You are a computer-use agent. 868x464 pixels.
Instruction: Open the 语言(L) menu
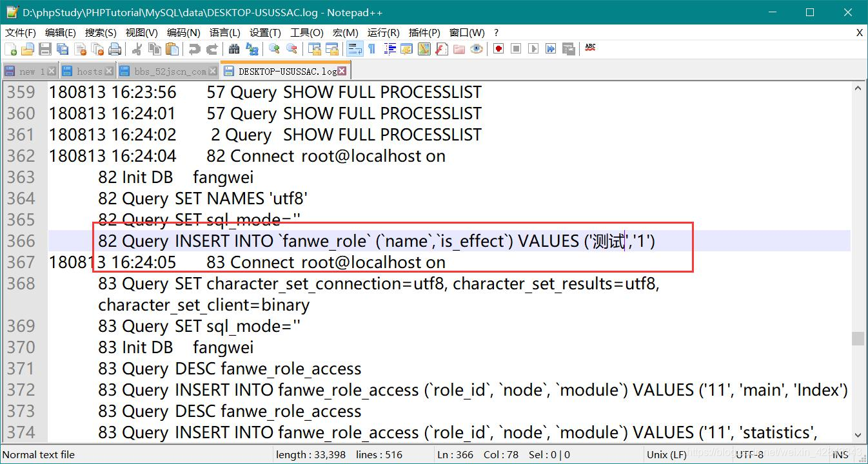coord(225,32)
